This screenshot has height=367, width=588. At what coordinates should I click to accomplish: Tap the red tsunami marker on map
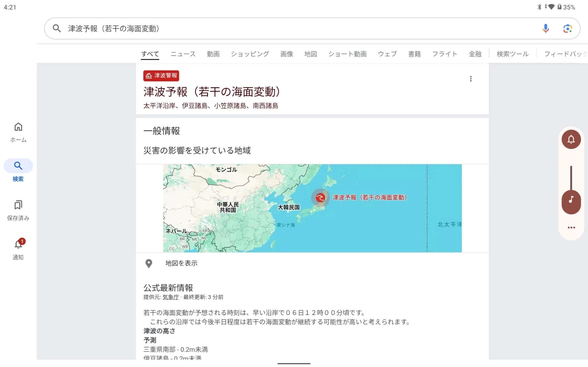320,198
